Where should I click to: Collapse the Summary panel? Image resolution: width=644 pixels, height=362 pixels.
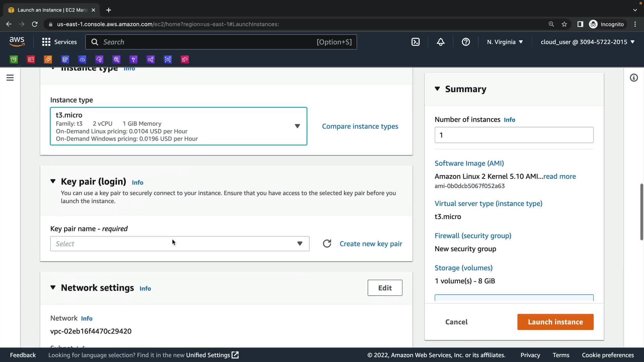[x=437, y=89]
